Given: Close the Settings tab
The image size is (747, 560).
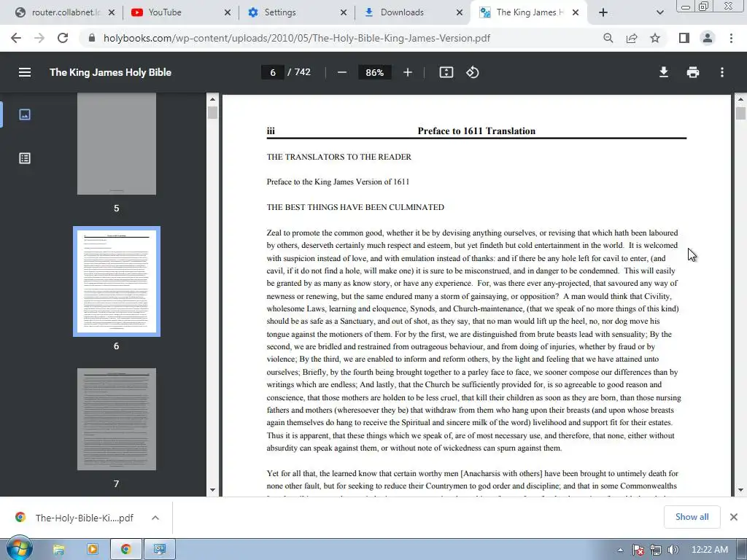Looking at the screenshot, I should (x=344, y=12).
